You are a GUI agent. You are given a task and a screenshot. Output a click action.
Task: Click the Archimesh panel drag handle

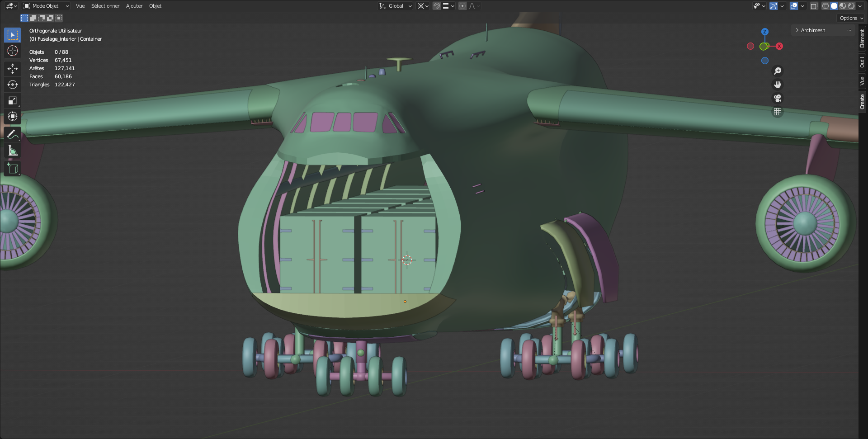(x=850, y=30)
